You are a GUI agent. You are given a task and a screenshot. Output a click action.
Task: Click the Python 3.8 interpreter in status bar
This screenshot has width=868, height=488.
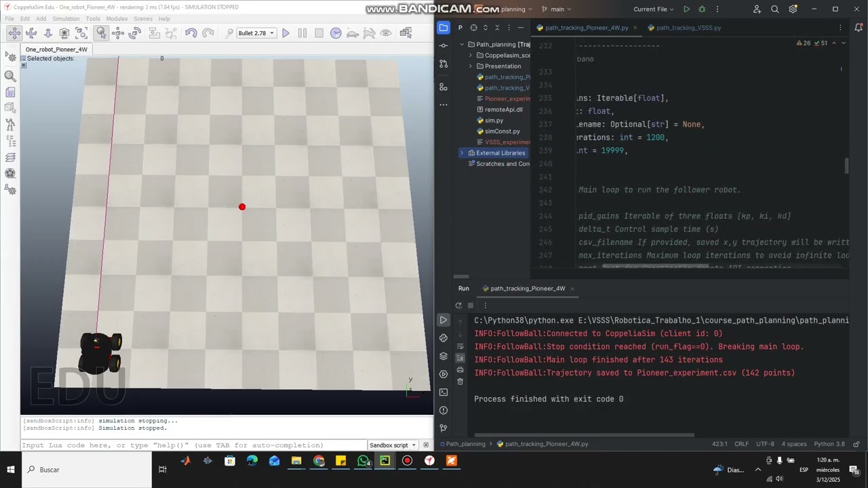[829, 444]
